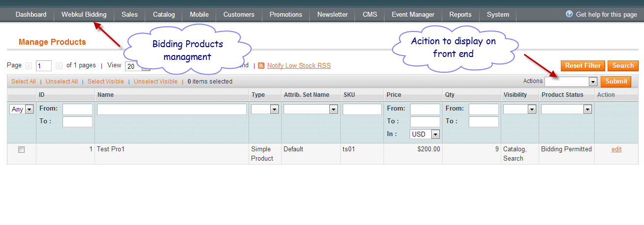This screenshot has height=225, width=644.
Task: Click the Name filter field
Action: coord(172,109)
